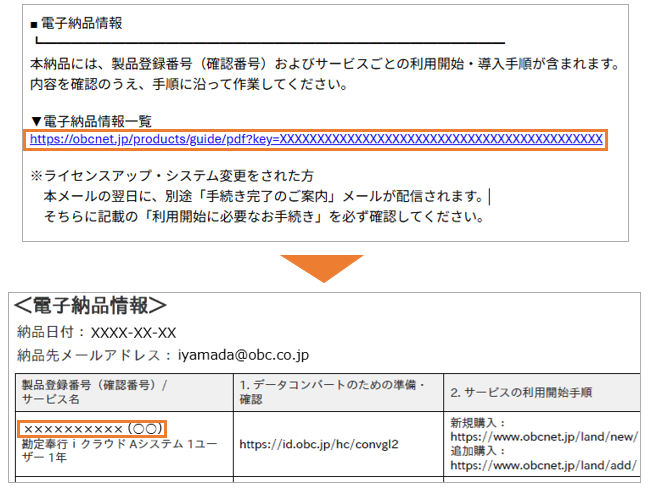Click the 手続き完了のご案内 mail notice line
The width and height of the screenshot is (648, 489).
pos(263,196)
